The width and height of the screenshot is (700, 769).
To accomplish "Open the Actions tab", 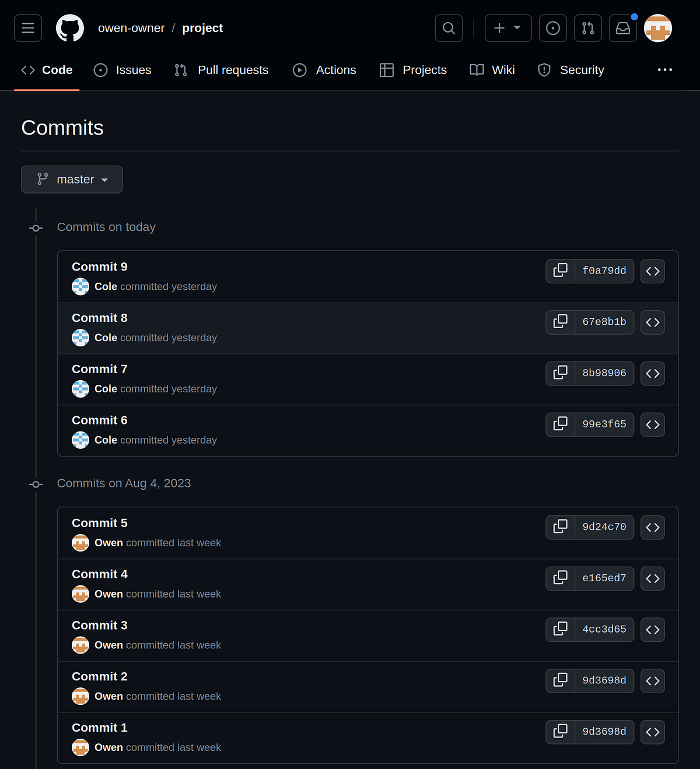I will pos(324,70).
